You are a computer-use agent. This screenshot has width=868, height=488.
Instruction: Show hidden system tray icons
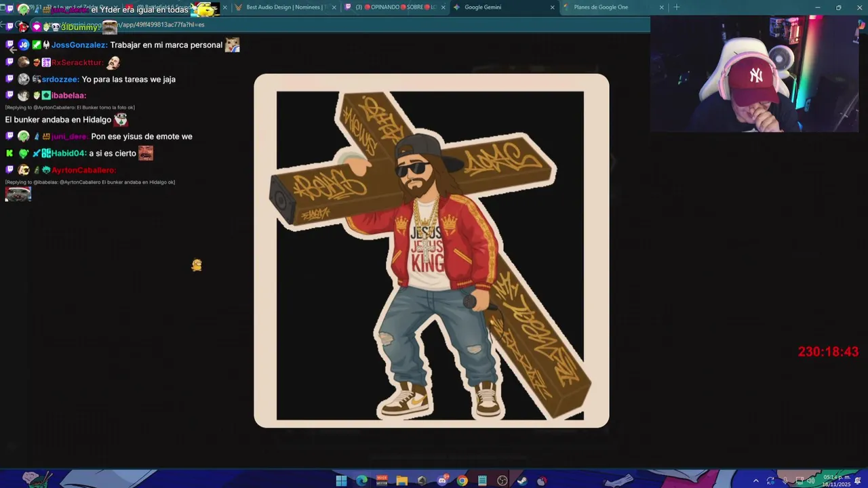click(755, 481)
